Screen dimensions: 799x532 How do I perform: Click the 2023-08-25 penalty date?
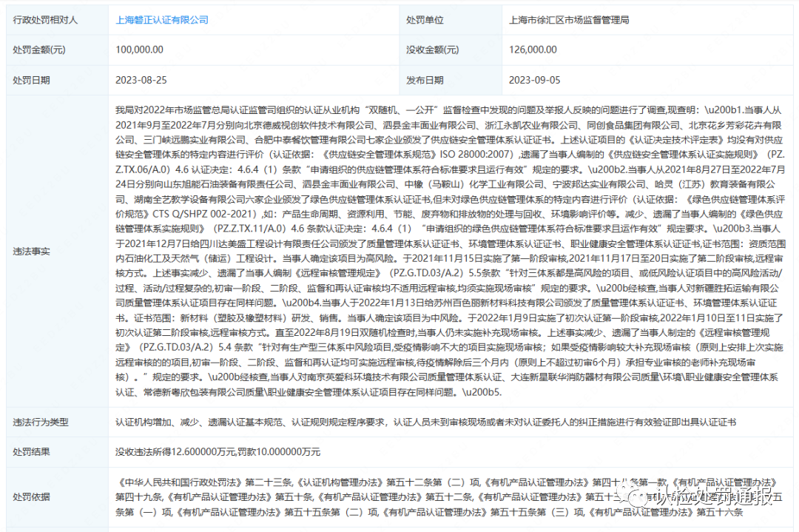coord(141,80)
